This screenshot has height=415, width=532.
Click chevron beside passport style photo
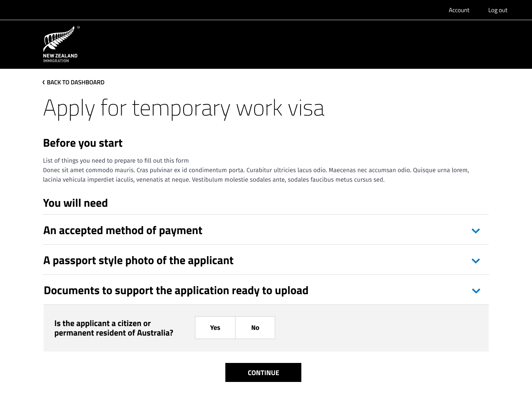(x=475, y=261)
